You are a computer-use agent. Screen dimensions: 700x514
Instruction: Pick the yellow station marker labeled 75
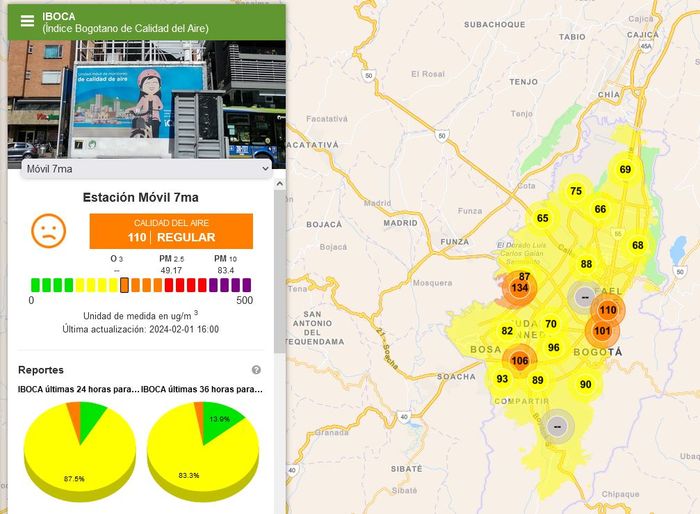pos(576,191)
